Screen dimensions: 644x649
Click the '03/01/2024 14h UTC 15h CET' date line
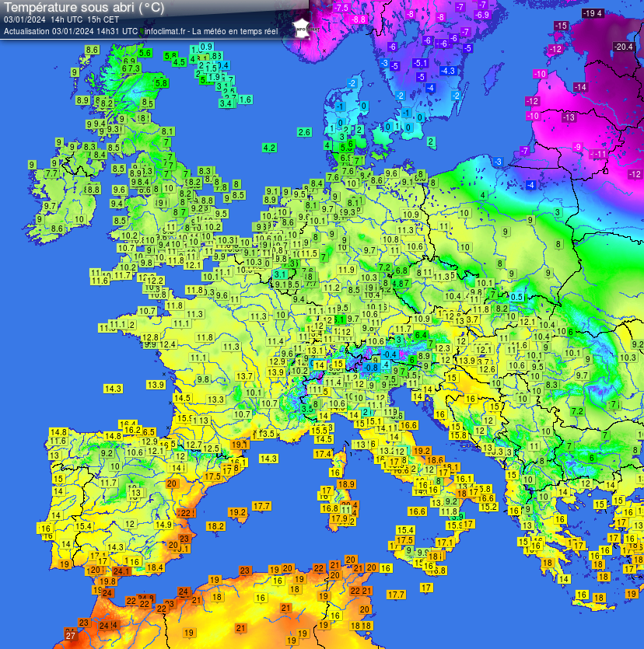pos(61,19)
